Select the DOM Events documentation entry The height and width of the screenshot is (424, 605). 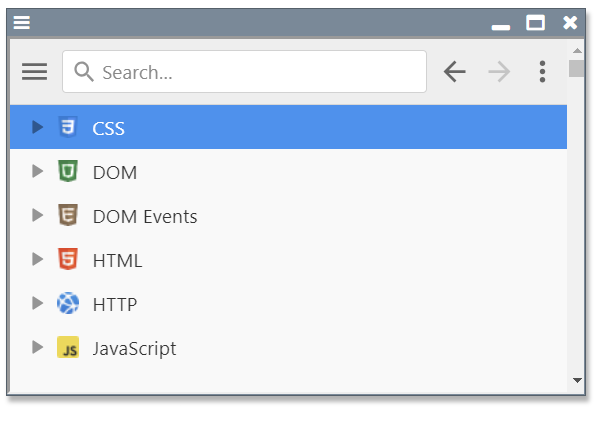pyautogui.click(x=145, y=216)
